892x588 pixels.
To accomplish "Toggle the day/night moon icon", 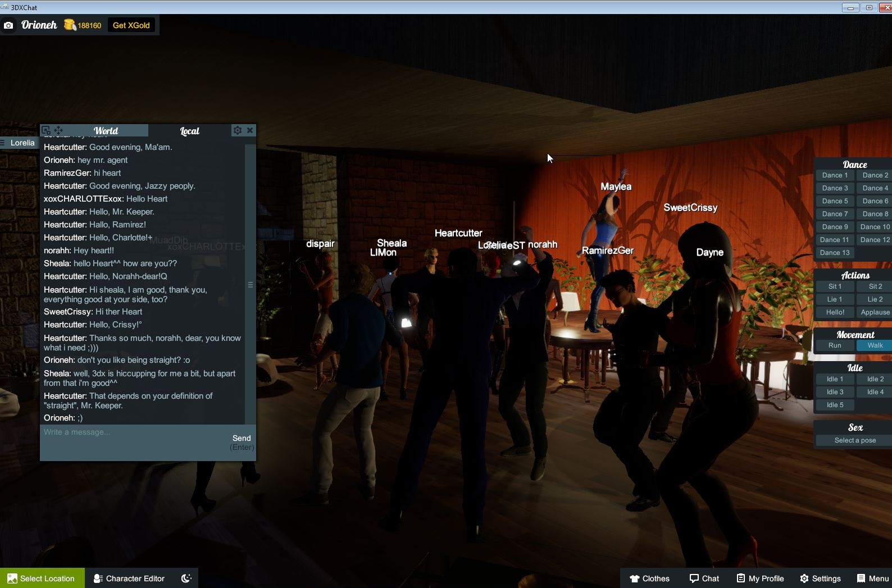I will click(x=186, y=578).
